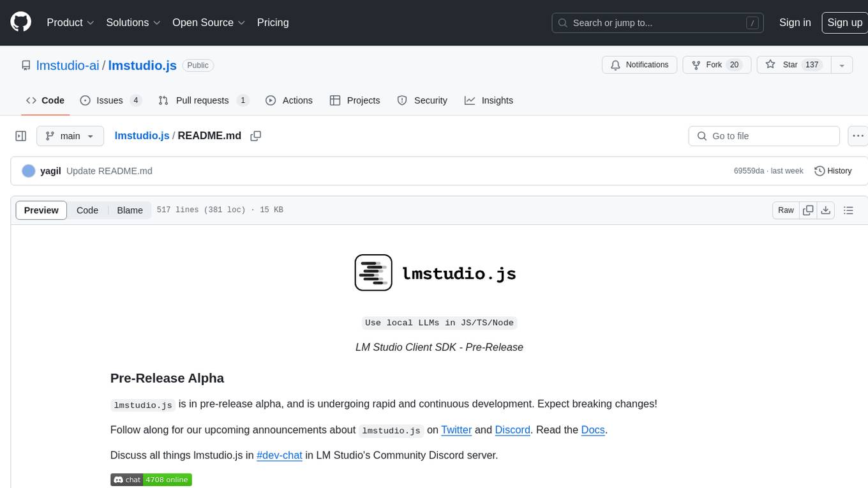Image resolution: width=868 pixels, height=488 pixels.
Task: View file History
Action: [833, 171]
